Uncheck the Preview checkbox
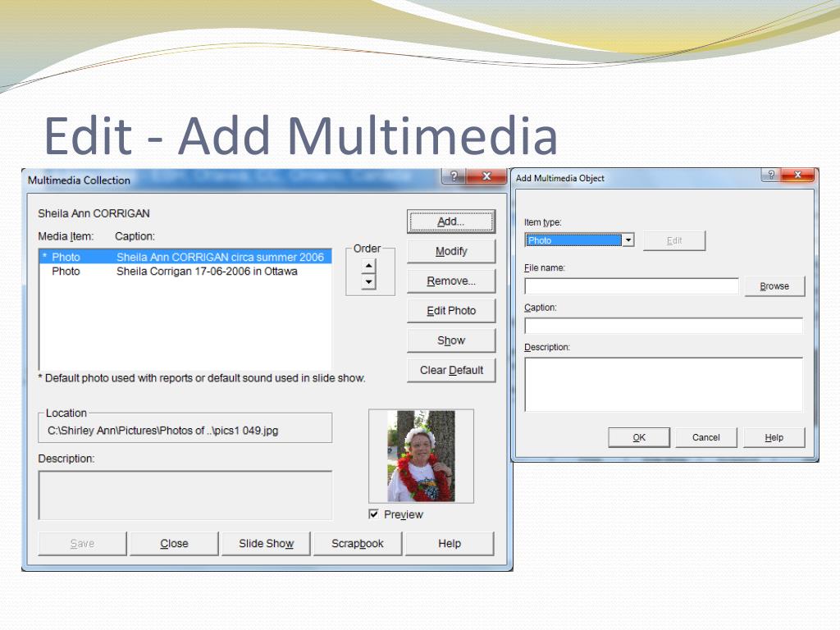This screenshot has height=630, width=840. click(x=373, y=514)
